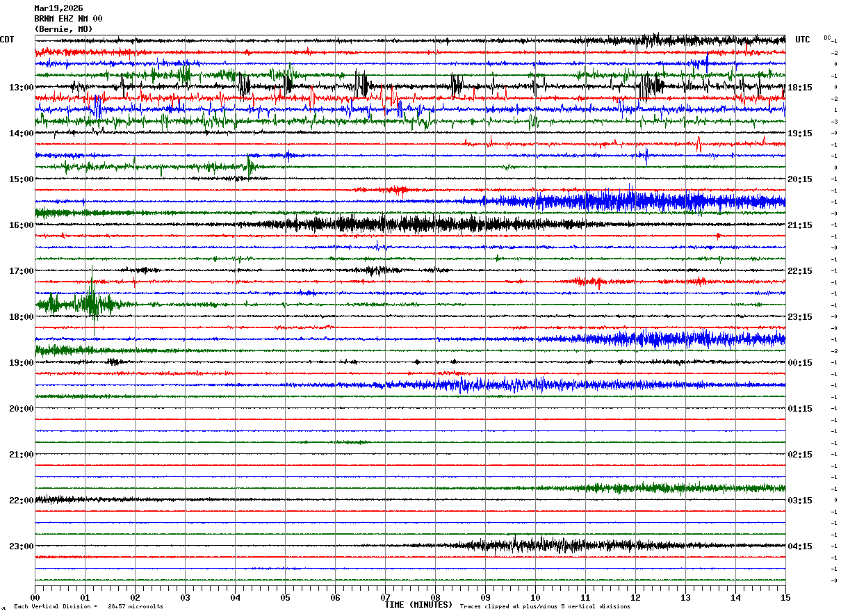Click the date label Mar19,2026
The width and height of the screenshot is (841, 616).
pyautogui.click(x=58, y=8)
